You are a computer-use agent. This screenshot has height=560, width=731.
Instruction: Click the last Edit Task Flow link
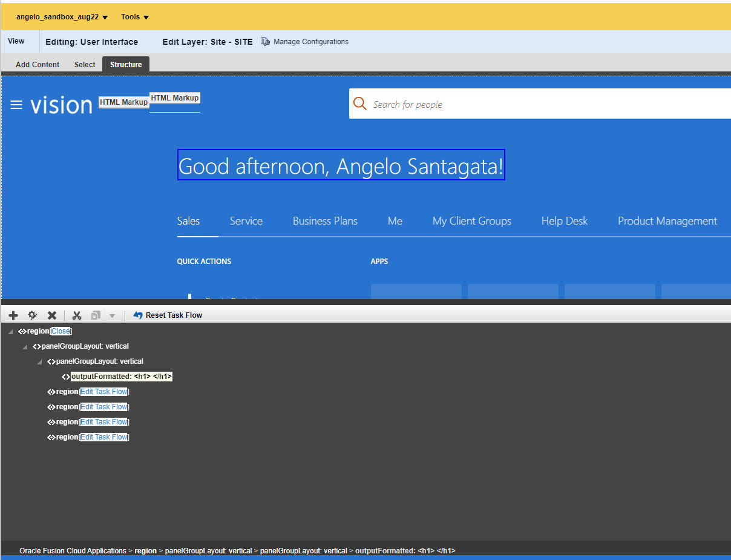(104, 437)
